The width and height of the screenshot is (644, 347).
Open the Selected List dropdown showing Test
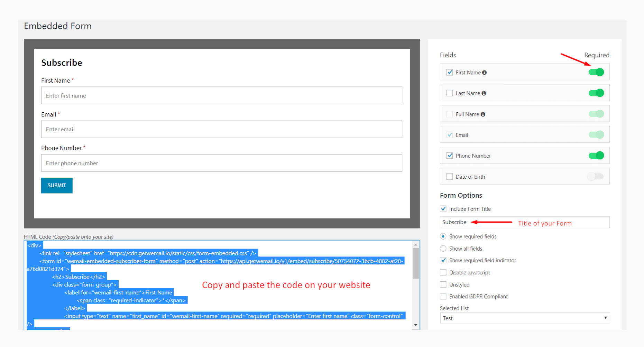coord(524,318)
